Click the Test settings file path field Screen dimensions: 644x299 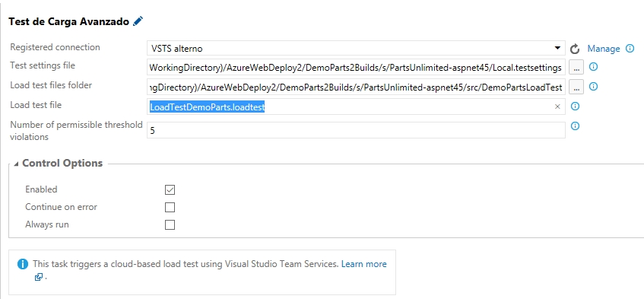coord(356,68)
